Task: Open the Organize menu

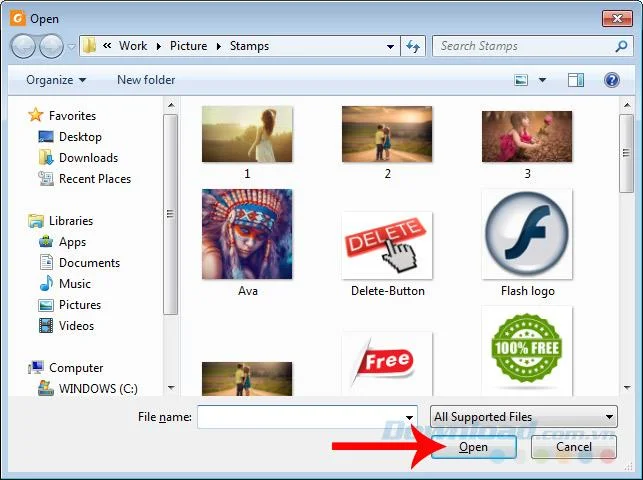Action: pyautogui.click(x=56, y=80)
